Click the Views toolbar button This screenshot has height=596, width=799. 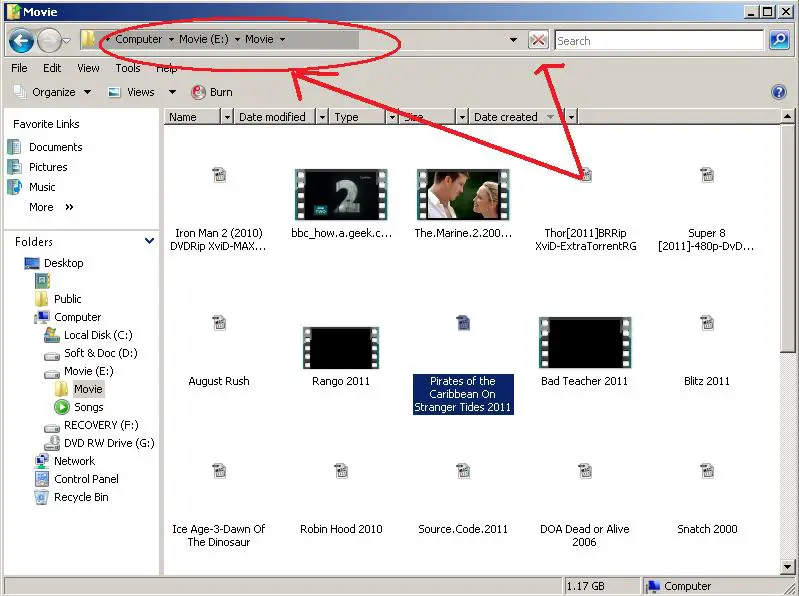click(131, 92)
